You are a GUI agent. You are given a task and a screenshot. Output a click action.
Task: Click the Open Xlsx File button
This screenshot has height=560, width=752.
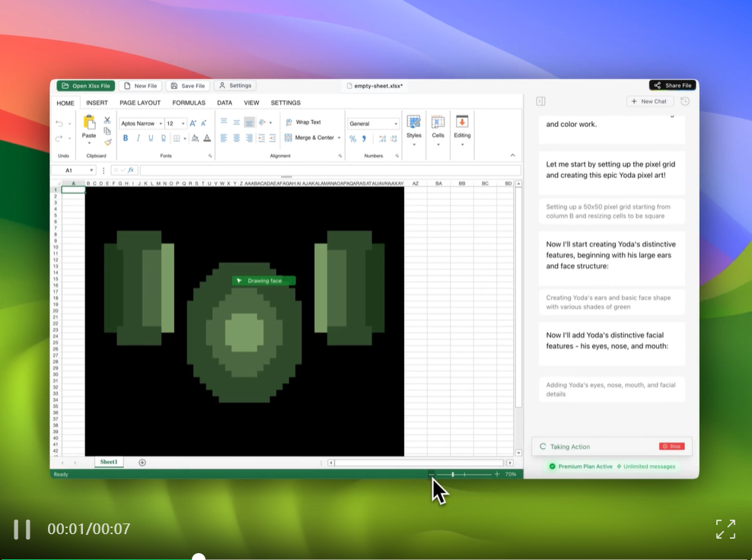86,86
